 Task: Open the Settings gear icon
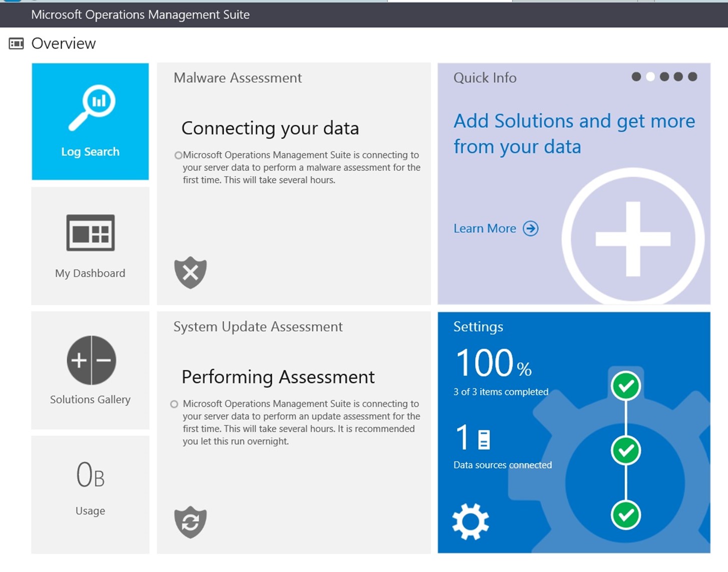tap(470, 521)
